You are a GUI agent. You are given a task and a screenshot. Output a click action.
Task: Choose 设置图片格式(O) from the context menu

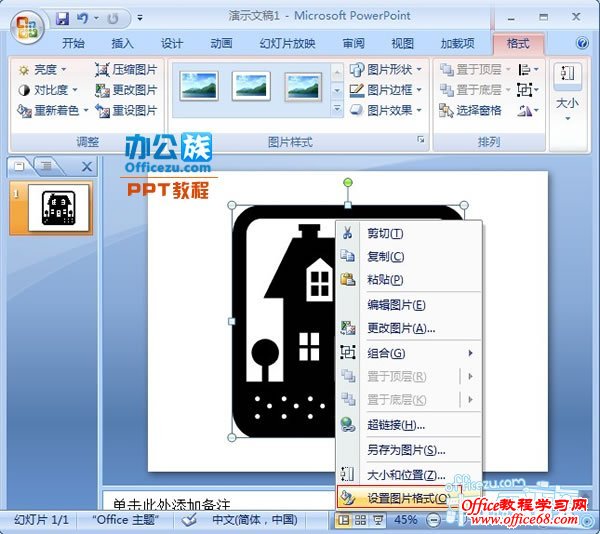coord(400,498)
